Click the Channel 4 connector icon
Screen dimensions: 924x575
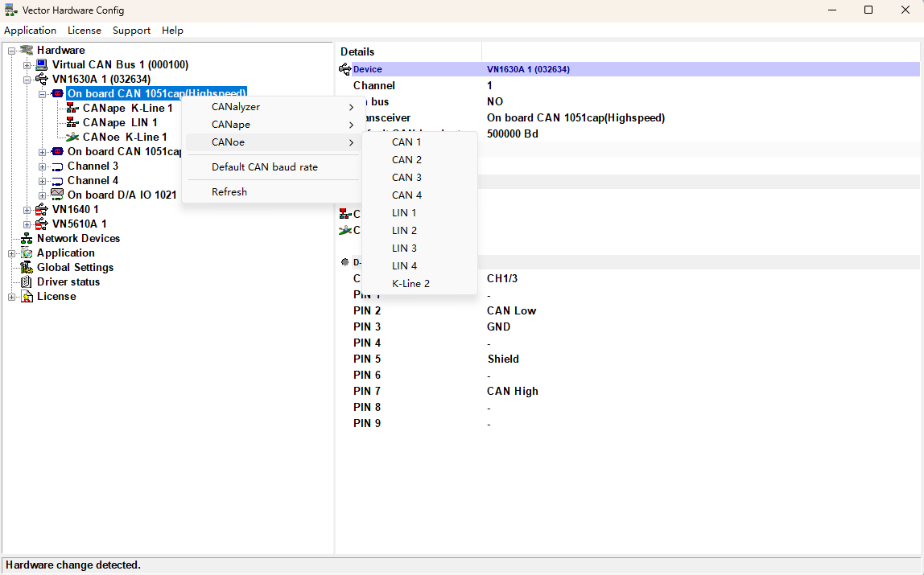tap(57, 181)
